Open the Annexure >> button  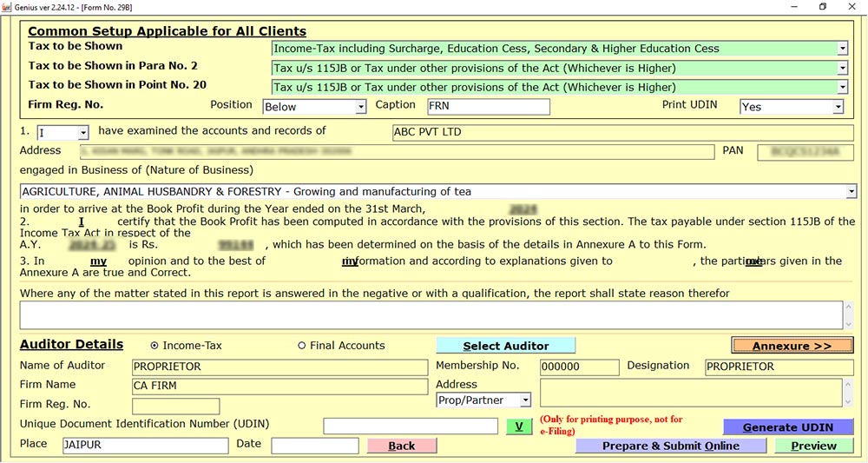pos(792,346)
